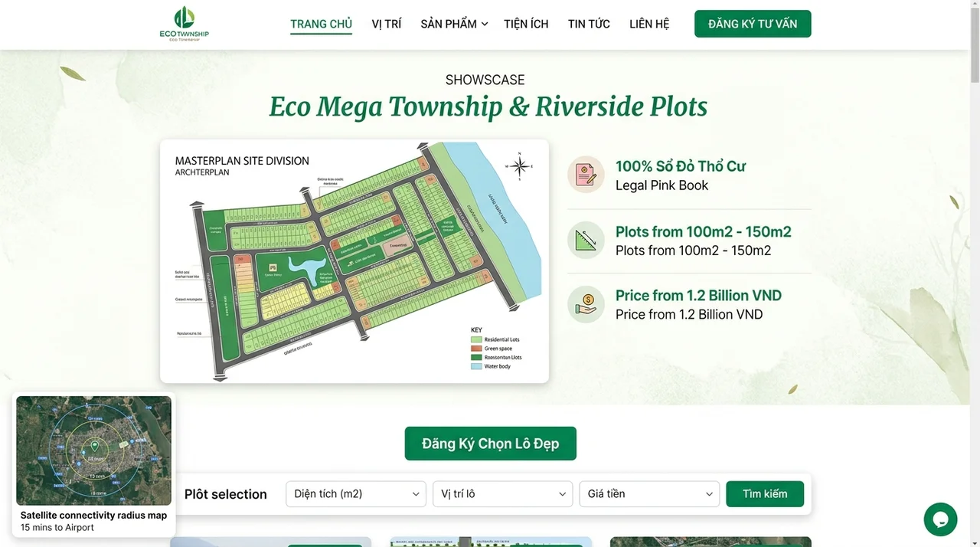Click the green Price from 1.2 Billion VND heading
The width and height of the screenshot is (980, 547).
point(698,296)
